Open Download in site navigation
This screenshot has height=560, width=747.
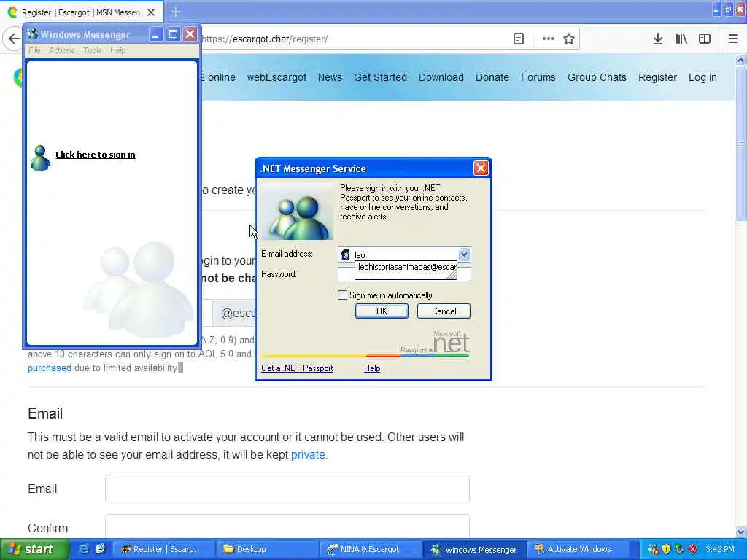[x=441, y=77]
